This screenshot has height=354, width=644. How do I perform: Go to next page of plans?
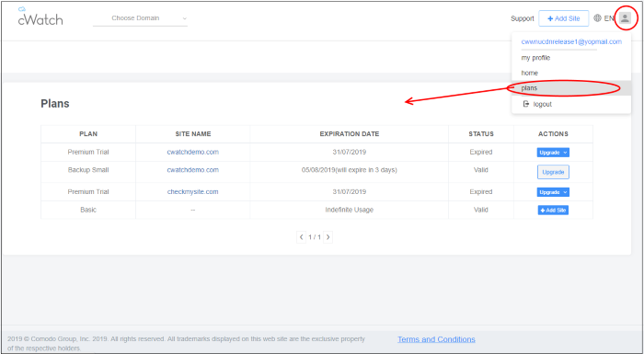(x=328, y=237)
